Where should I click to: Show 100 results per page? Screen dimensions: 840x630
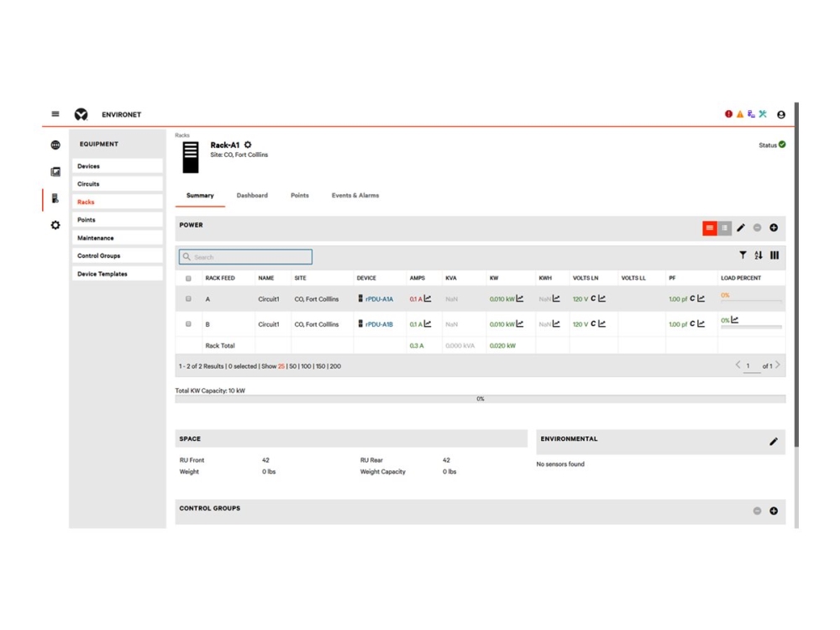[x=308, y=366]
